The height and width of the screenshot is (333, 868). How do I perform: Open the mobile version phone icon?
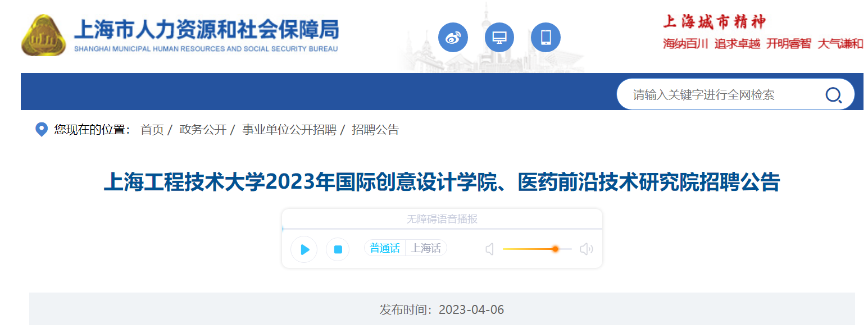point(546,38)
